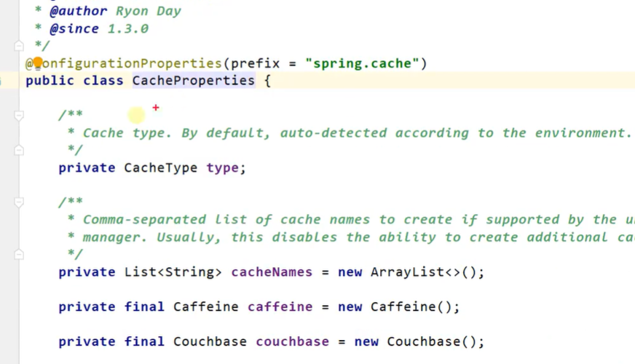Click the author name Ryon Day

click(149, 11)
